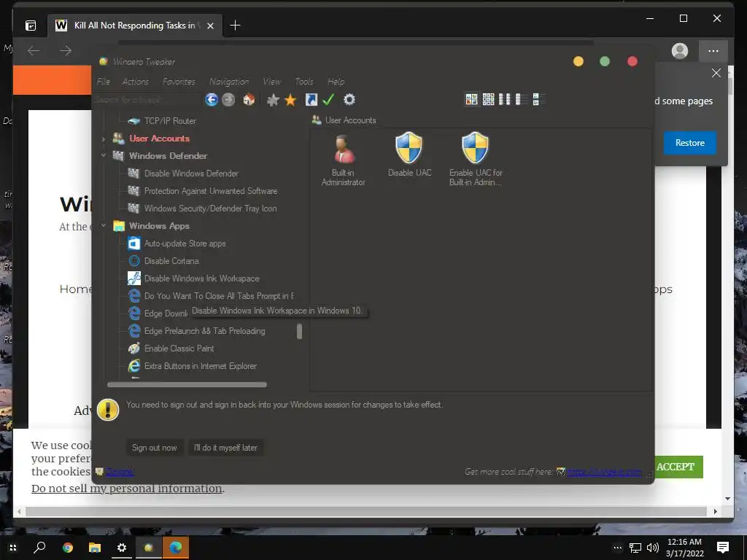The width and height of the screenshot is (747, 560).
Task: Click the Sign out now button
Action: point(155,448)
